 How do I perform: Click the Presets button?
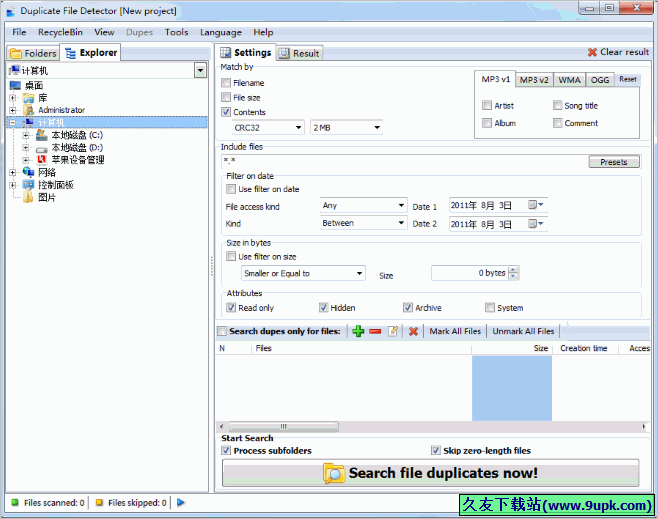[614, 162]
